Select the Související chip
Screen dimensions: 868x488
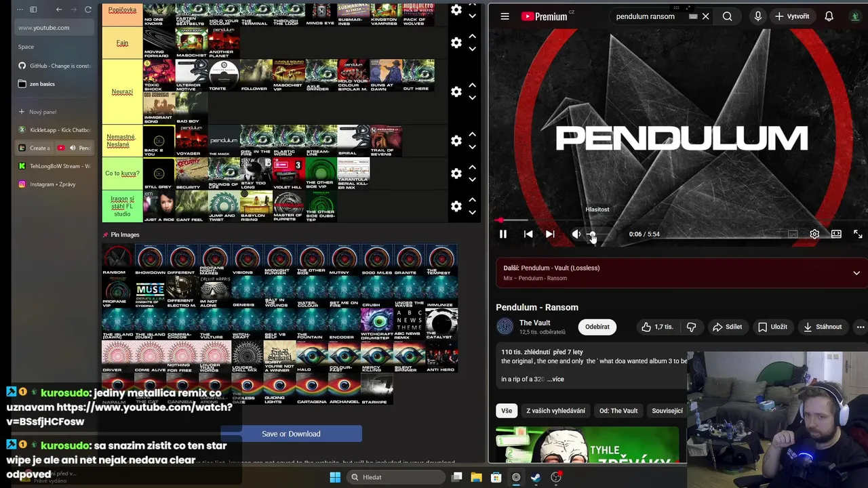click(667, 411)
